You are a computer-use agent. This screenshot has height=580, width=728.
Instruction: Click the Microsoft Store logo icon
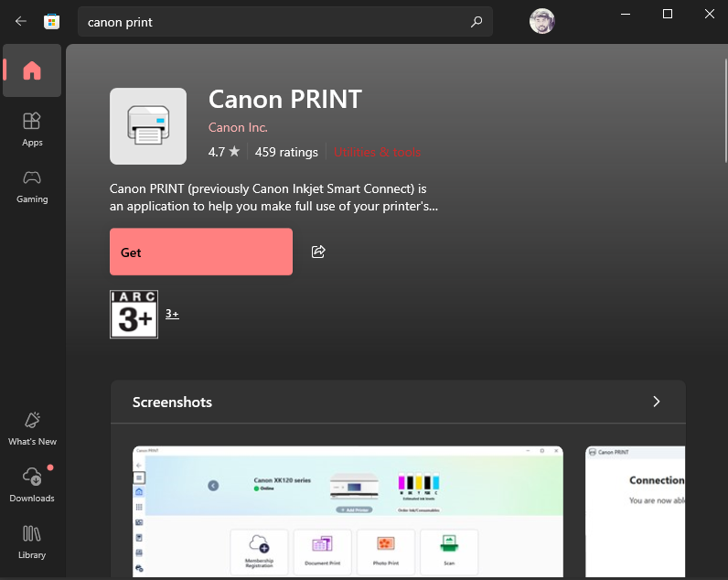click(51, 22)
